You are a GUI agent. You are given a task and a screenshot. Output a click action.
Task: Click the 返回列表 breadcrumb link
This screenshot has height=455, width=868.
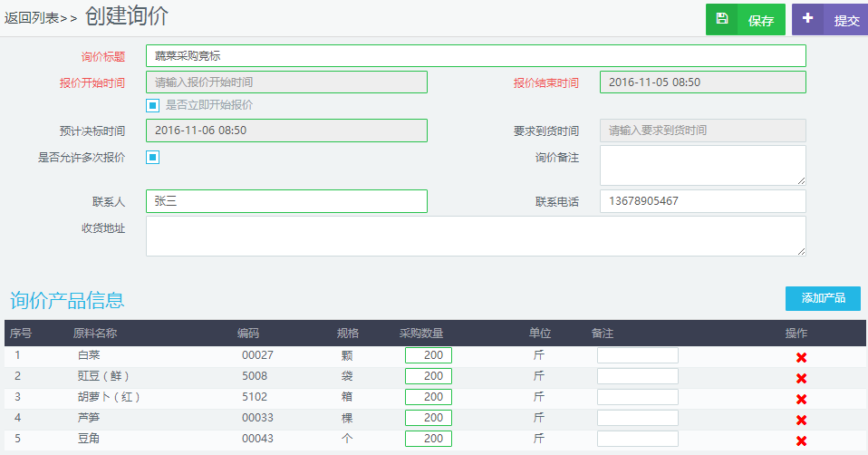click(x=40, y=18)
